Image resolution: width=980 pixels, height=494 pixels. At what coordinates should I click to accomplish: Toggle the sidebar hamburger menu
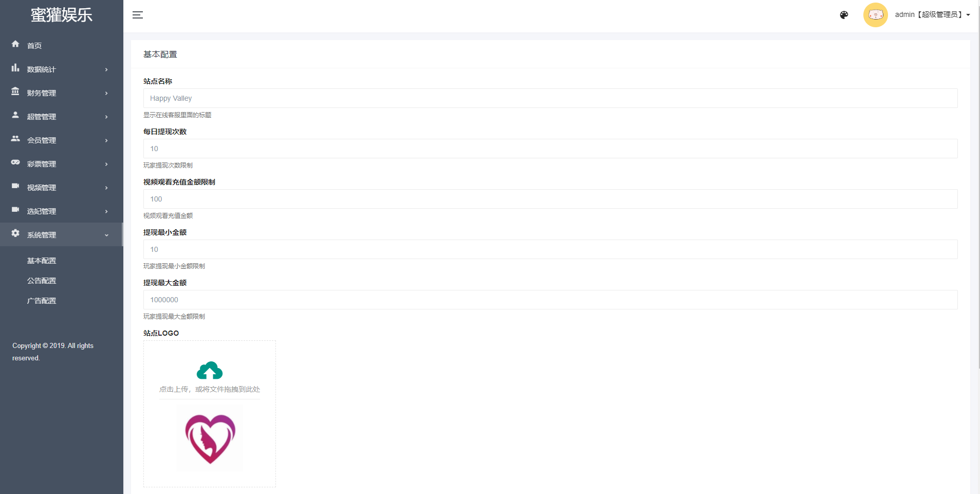coord(138,15)
